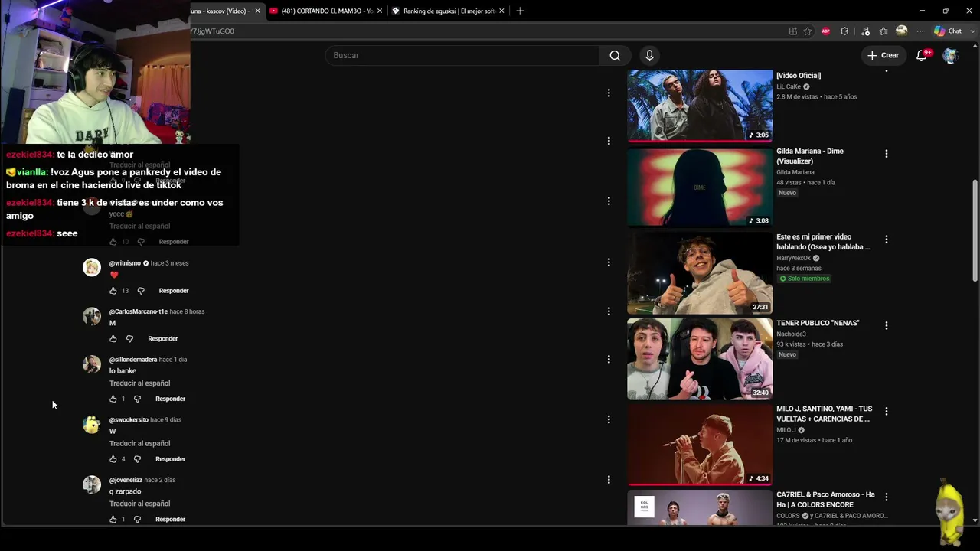Viewport: 980px width, 551px height.
Task: Play the LiL CaKe [Video Oficial] thumbnail
Action: tap(700, 106)
